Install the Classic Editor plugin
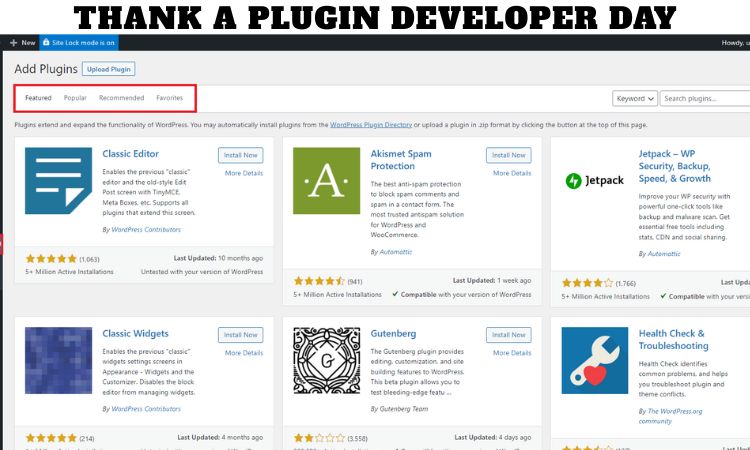The height and width of the screenshot is (450, 750). click(241, 155)
